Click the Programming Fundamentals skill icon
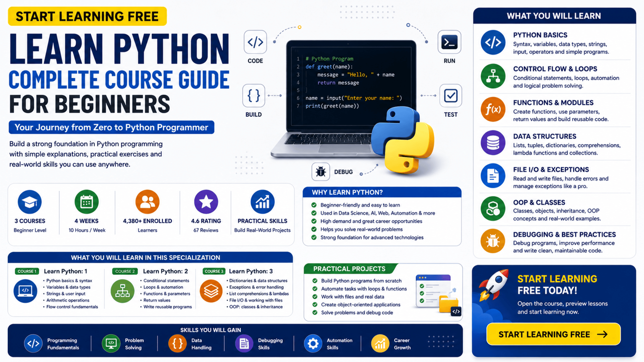Image resolution: width=644 pixels, height=362 pixels. (x=33, y=344)
